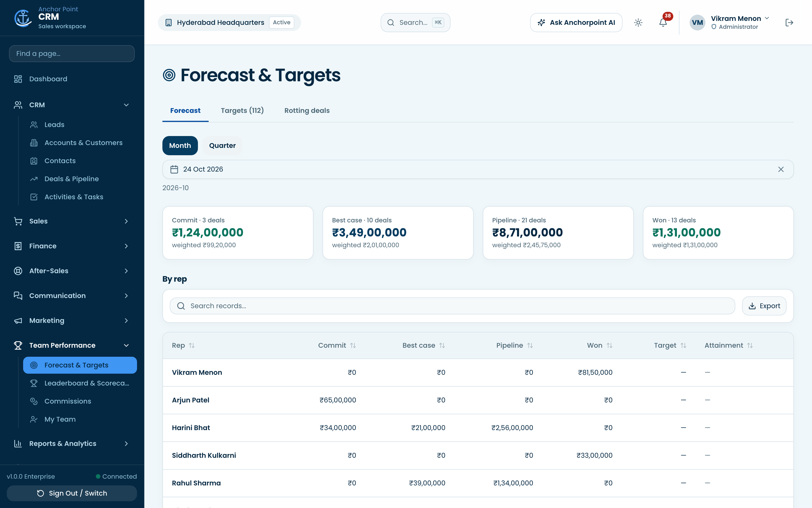This screenshot has width=812, height=508.
Task: Expand the Communication section
Action: [72, 296]
